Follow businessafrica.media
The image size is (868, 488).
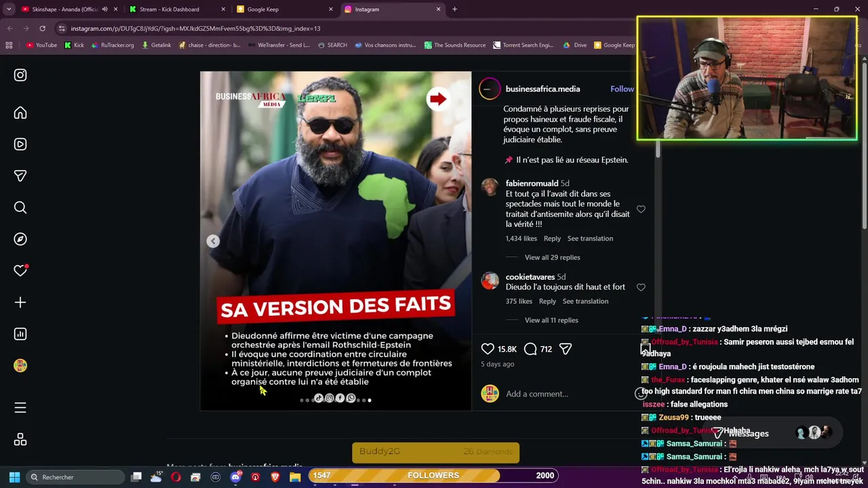(x=622, y=89)
